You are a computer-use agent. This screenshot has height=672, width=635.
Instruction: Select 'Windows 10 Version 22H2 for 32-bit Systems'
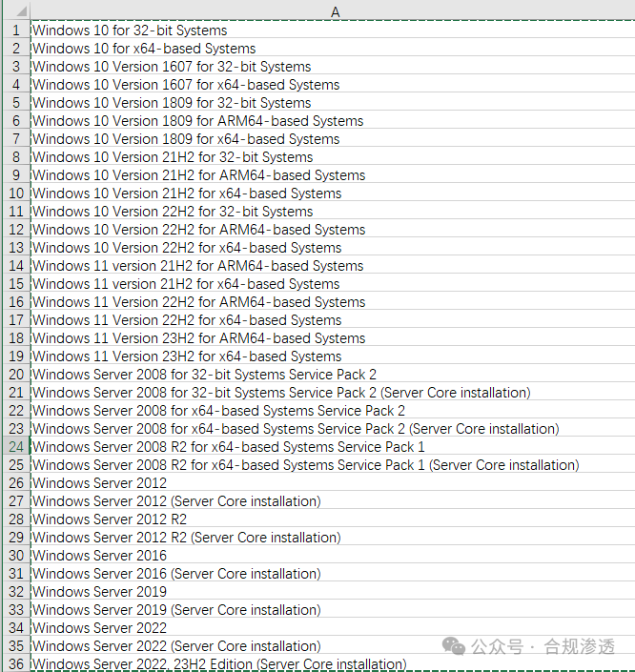[333, 212]
